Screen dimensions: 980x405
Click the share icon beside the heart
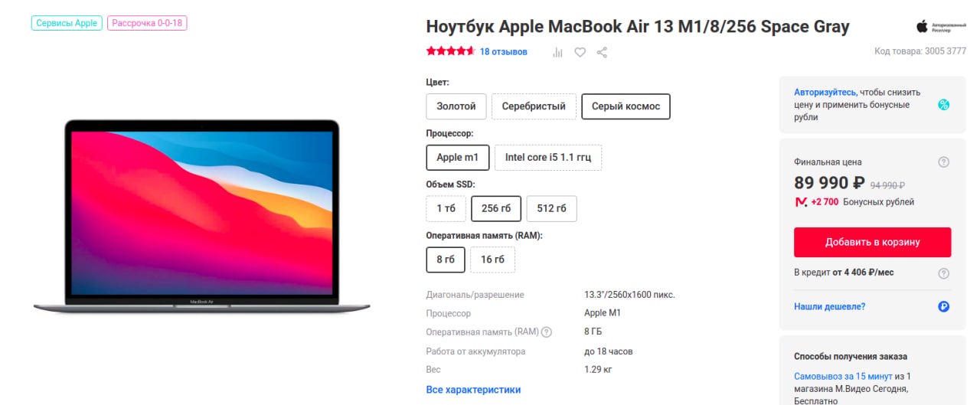pos(602,52)
